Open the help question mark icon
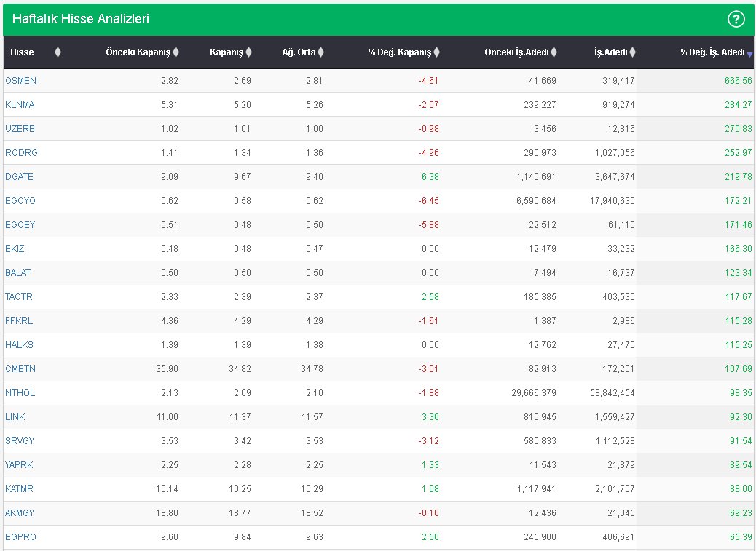The height and width of the screenshot is (551, 756). pyautogui.click(x=736, y=19)
